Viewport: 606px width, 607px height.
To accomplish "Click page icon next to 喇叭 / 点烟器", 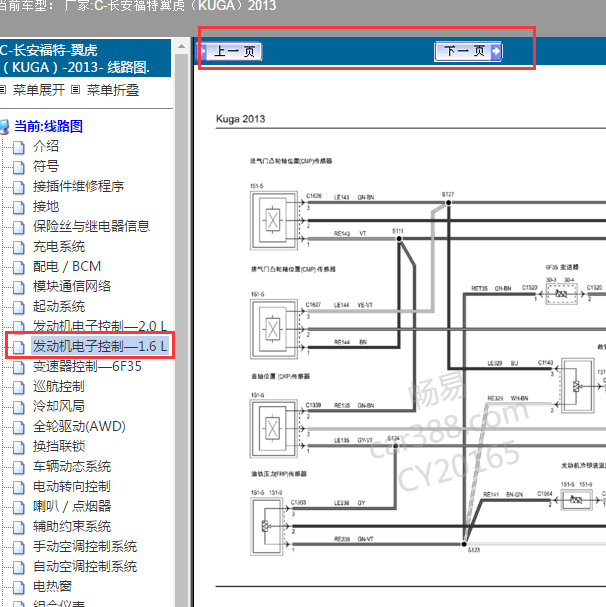I will click(x=18, y=508).
